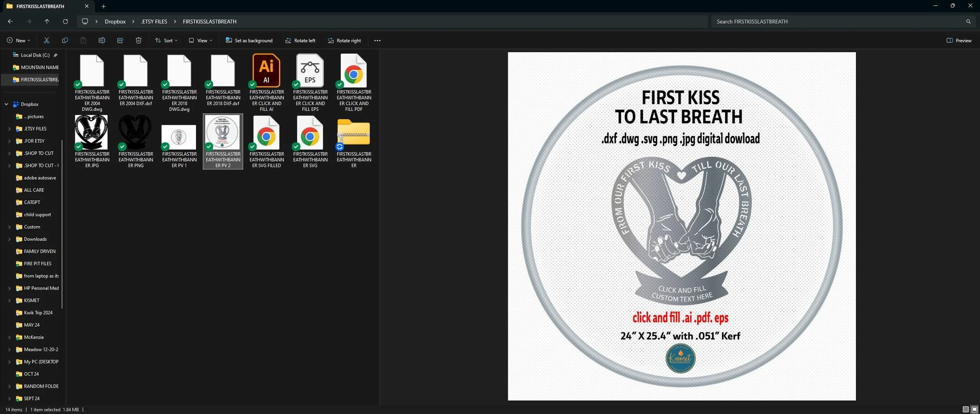980x414 pixels.
Task: Select the BANNER SVG Chrome file
Action: pos(310,142)
